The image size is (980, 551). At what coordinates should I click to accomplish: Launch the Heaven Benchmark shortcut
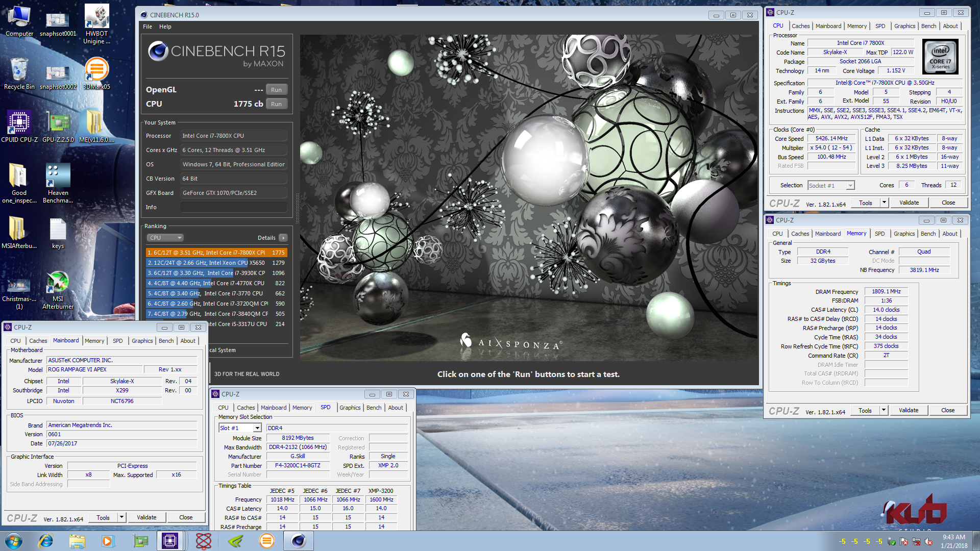coord(58,183)
